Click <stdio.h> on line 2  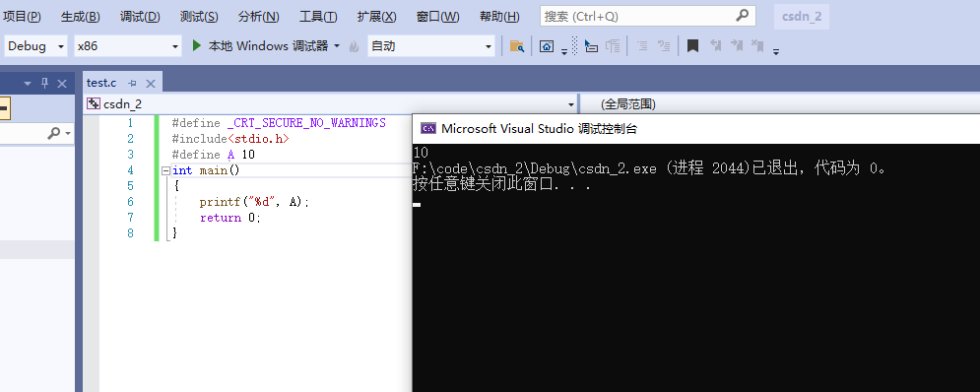258,139
